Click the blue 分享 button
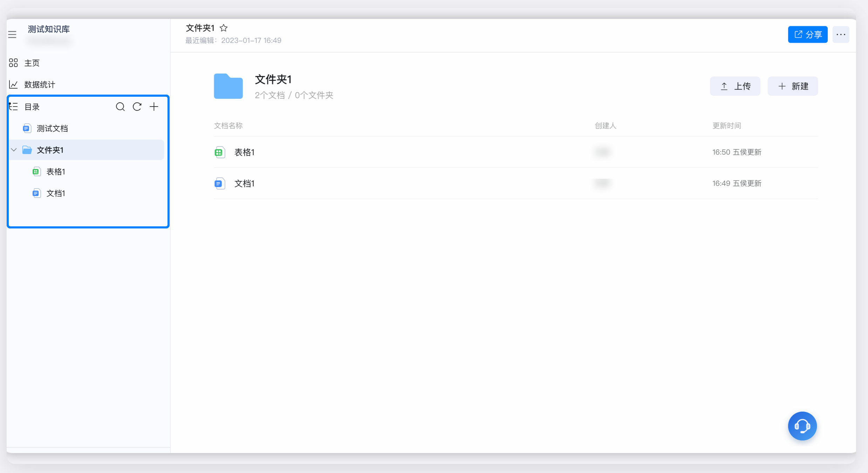The image size is (868, 473). click(807, 34)
